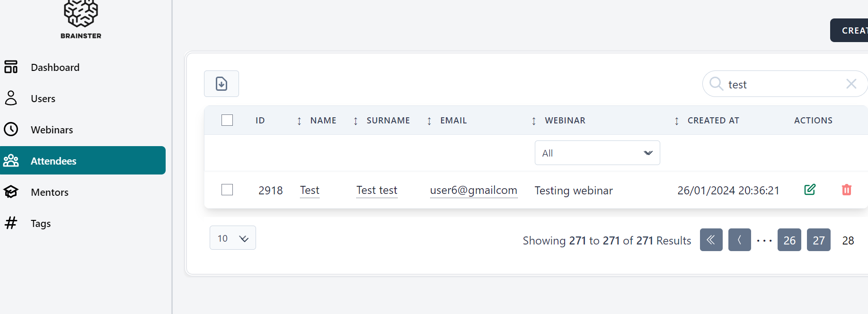868x314 pixels.
Task: Open the Mentors section in sidebar
Action: click(x=50, y=192)
